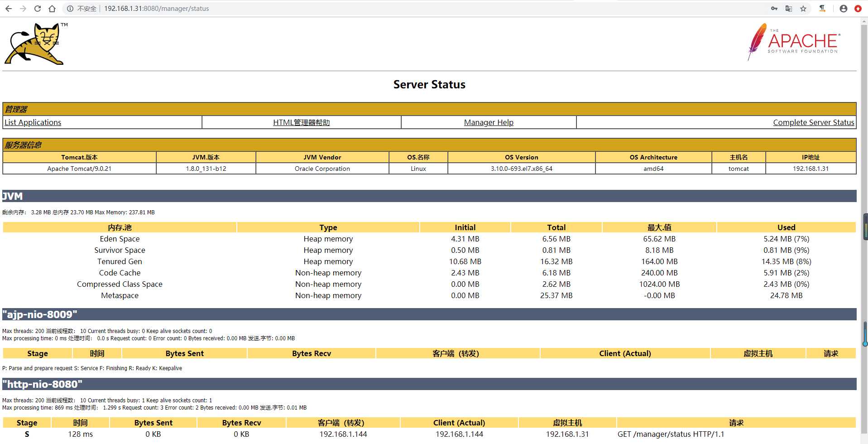The image size is (868, 444).
Task: Click the address bar URL
Action: coord(157,9)
